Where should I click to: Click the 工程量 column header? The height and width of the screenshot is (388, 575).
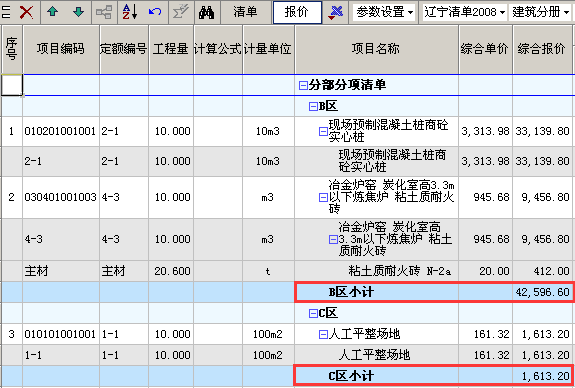tap(171, 49)
